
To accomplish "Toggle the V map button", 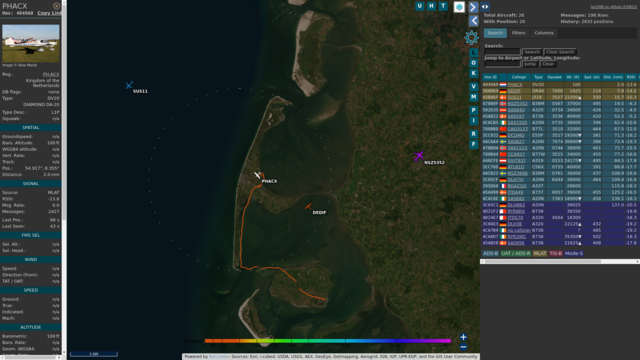I will pyautogui.click(x=473, y=87).
